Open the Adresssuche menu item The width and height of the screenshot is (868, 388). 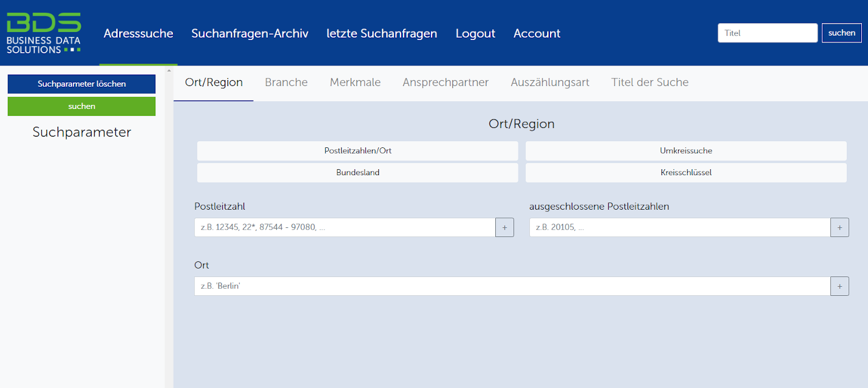[x=138, y=33]
